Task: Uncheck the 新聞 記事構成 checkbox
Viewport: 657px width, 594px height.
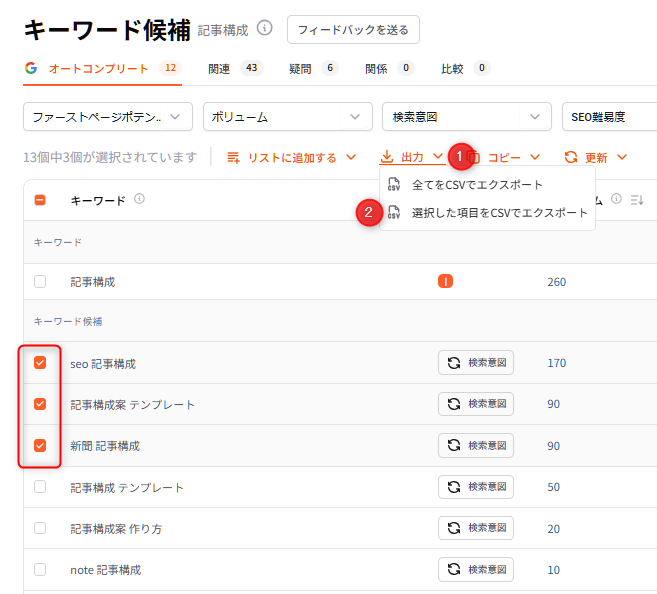Action: tap(40, 445)
